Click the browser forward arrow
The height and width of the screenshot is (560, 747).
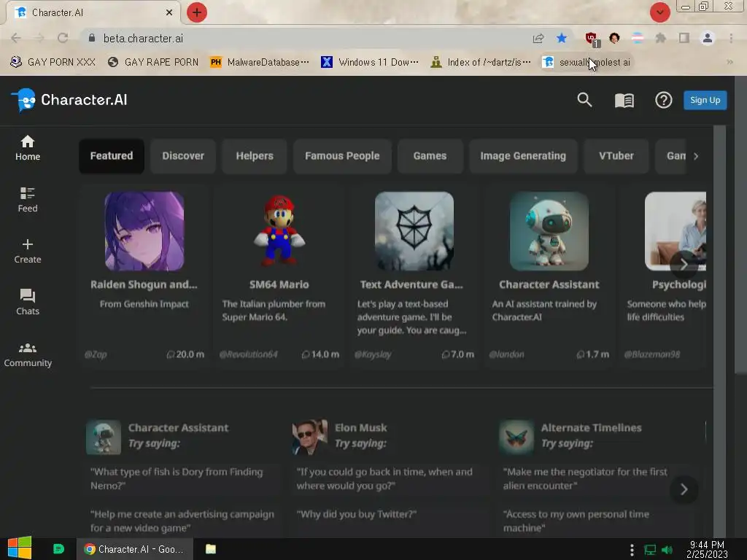[x=39, y=38]
